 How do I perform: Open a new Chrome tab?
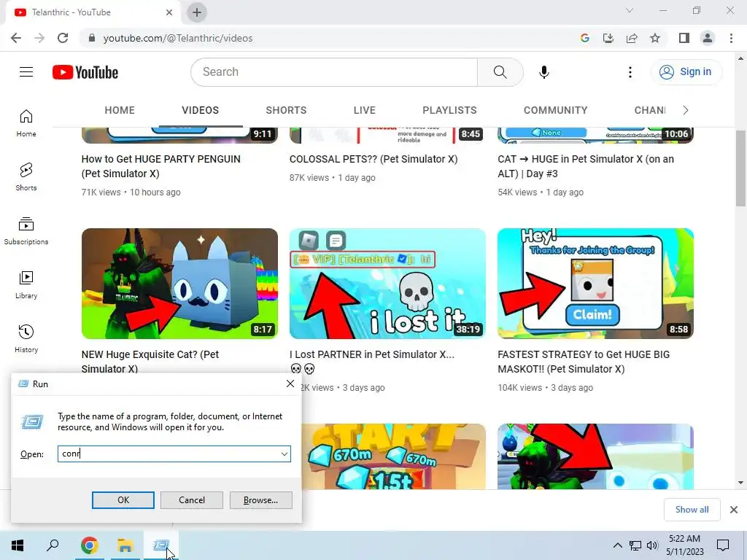[197, 12]
